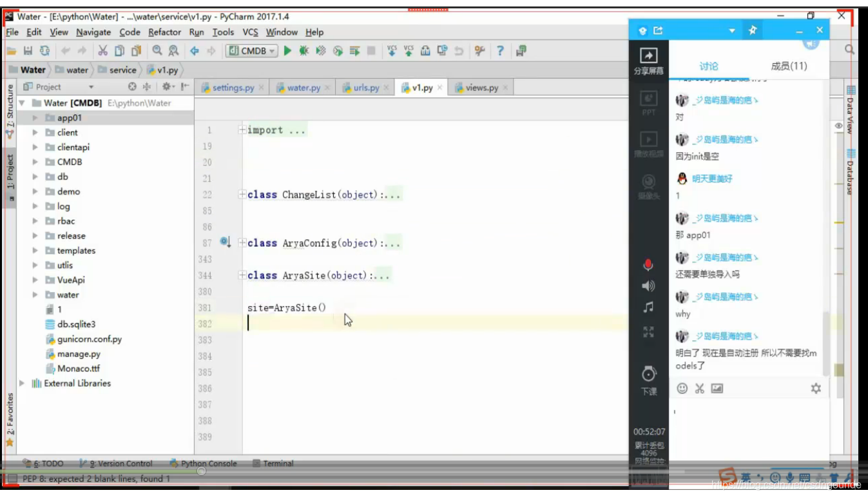Screen dimensions: 868x497
Task: Toggle the speaker volume icon in chat sidebar
Action: click(648, 286)
